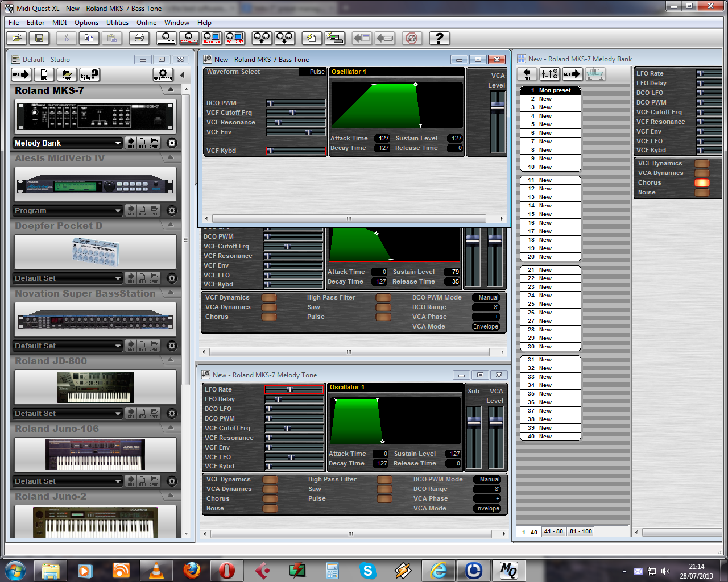Switch to the 81 - 100 patch tab
Image resolution: width=728 pixels, height=582 pixels.
[581, 531]
